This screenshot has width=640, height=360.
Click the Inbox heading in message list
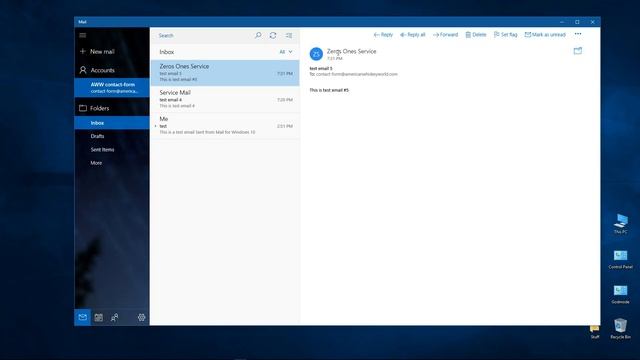coord(167,52)
